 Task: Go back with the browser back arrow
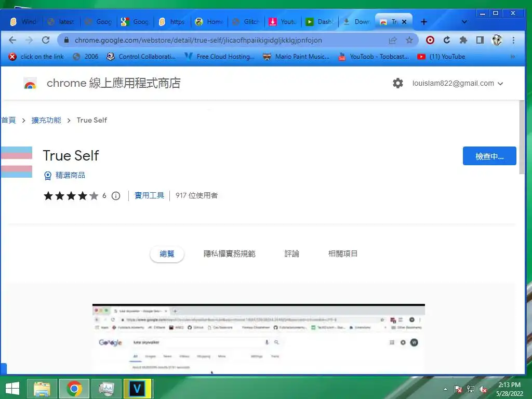[12, 40]
